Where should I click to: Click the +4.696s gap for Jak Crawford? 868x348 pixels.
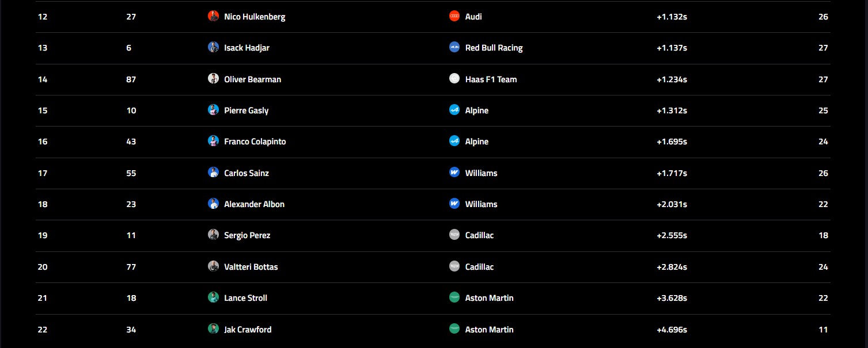[x=672, y=330]
